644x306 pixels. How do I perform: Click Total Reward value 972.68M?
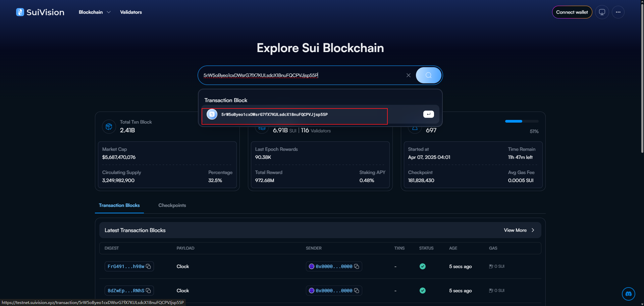pos(265,180)
